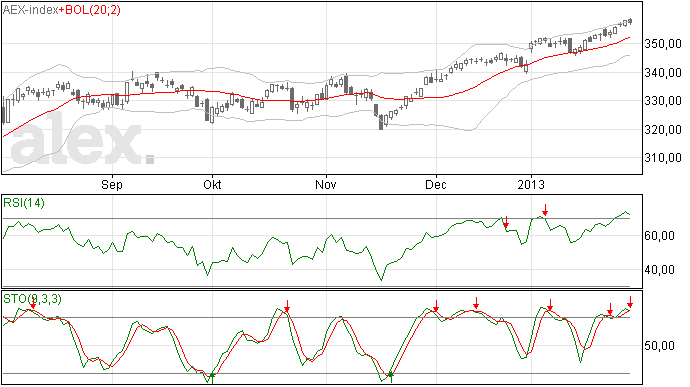Click the red sell arrow on RSI before 2013
Image resolution: width=690 pixels, height=387 pixels.
pyautogui.click(x=506, y=222)
